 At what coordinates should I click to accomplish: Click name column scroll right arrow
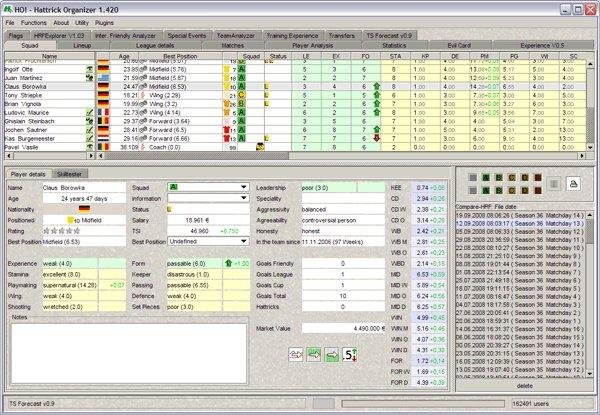(91, 156)
